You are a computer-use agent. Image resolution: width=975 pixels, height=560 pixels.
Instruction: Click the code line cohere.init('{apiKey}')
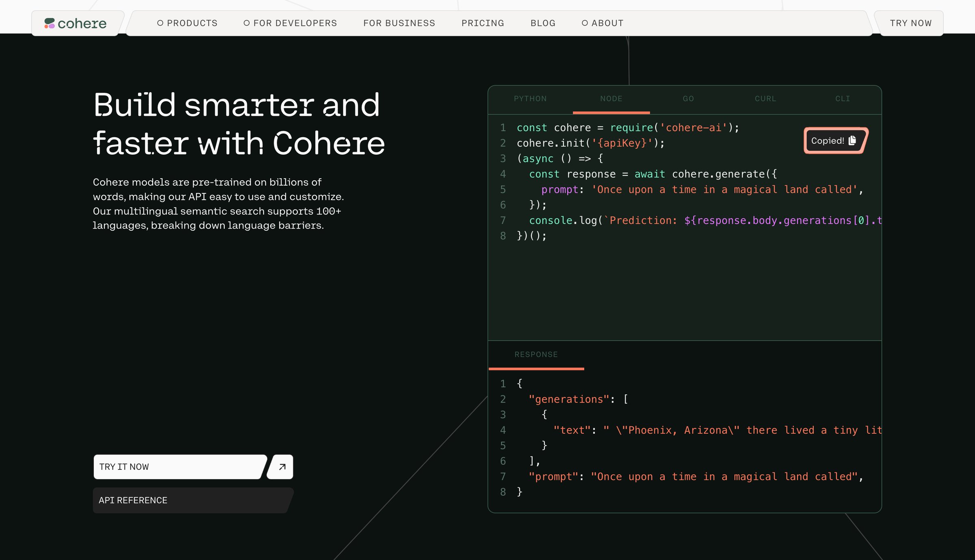590,143
